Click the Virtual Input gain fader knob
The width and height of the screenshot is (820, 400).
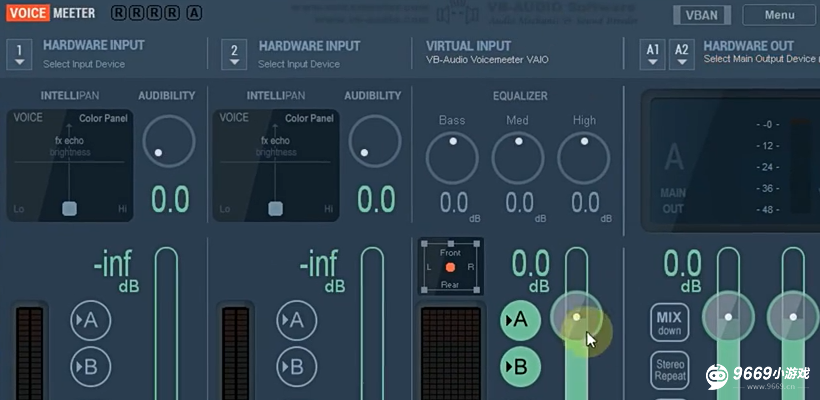(576, 317)
